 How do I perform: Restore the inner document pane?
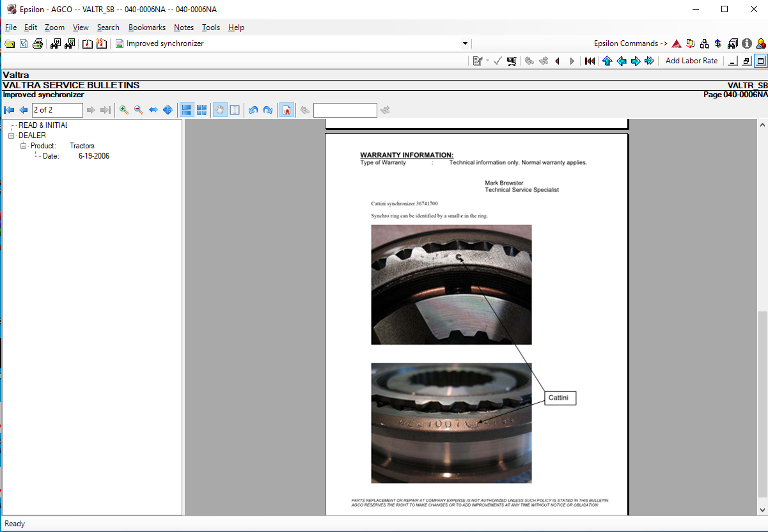746,61
